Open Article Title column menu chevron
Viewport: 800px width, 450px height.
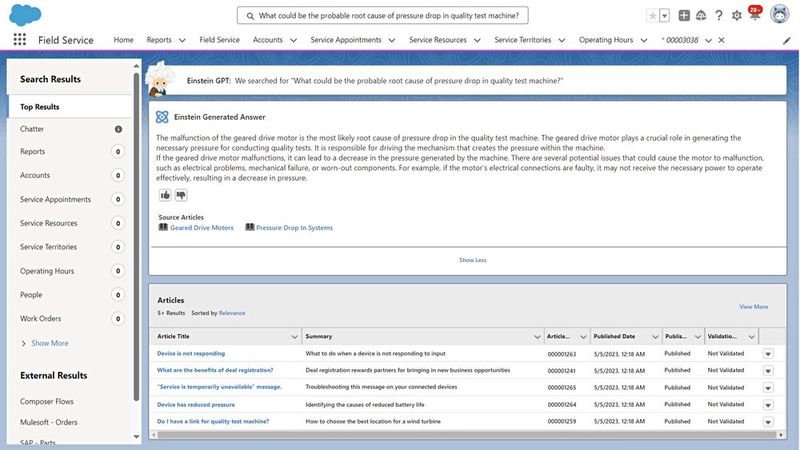coord(294,337)
